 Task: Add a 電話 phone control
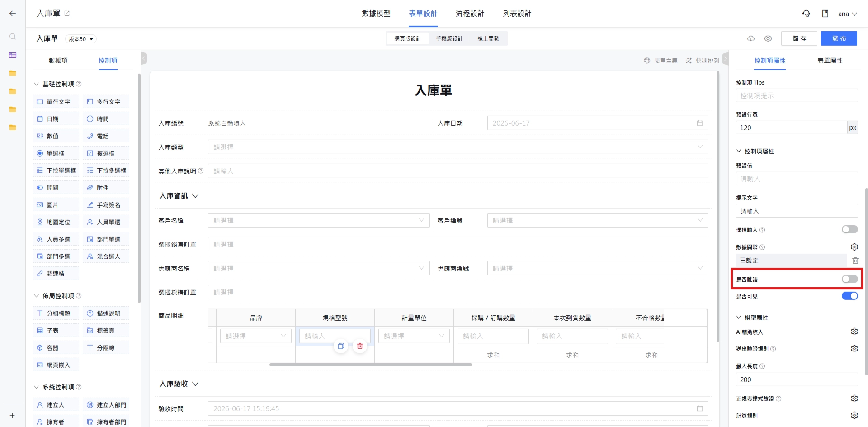coord(106,136)
